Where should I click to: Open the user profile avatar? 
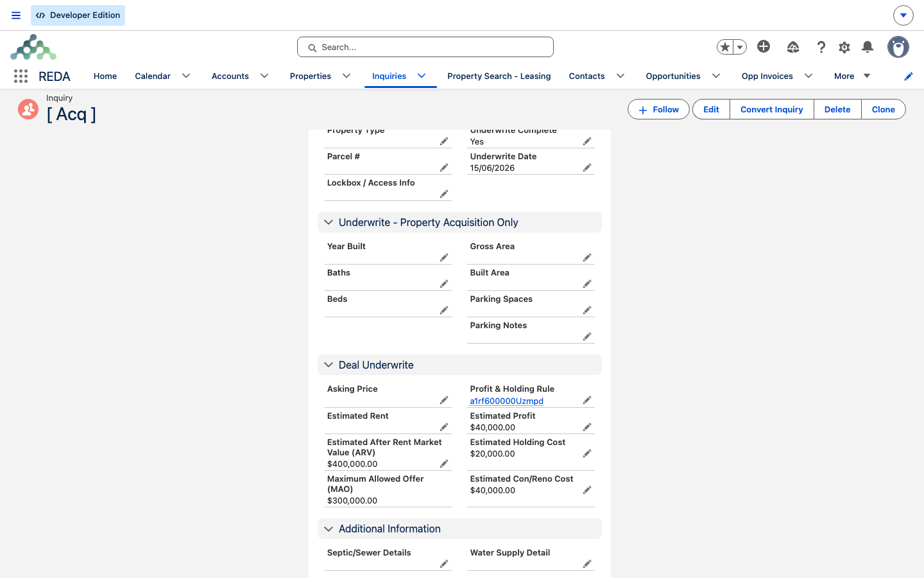click(898, 47)
